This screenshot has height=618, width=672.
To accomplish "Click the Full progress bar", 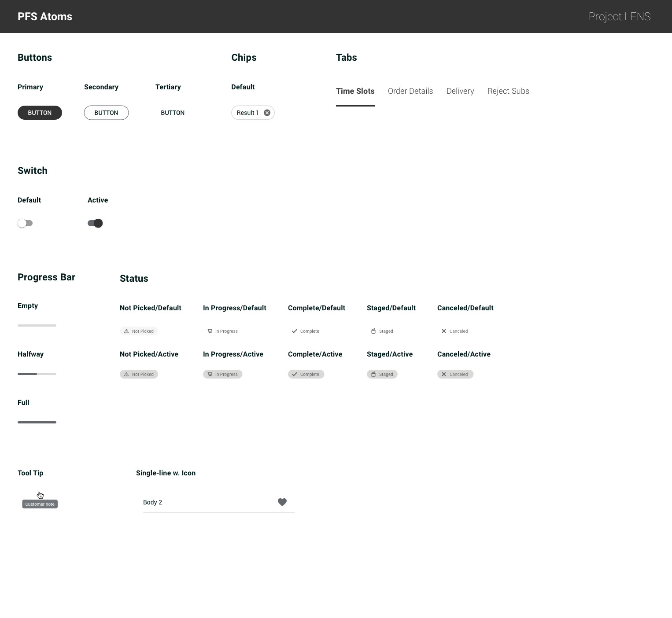I will (37, 422).
